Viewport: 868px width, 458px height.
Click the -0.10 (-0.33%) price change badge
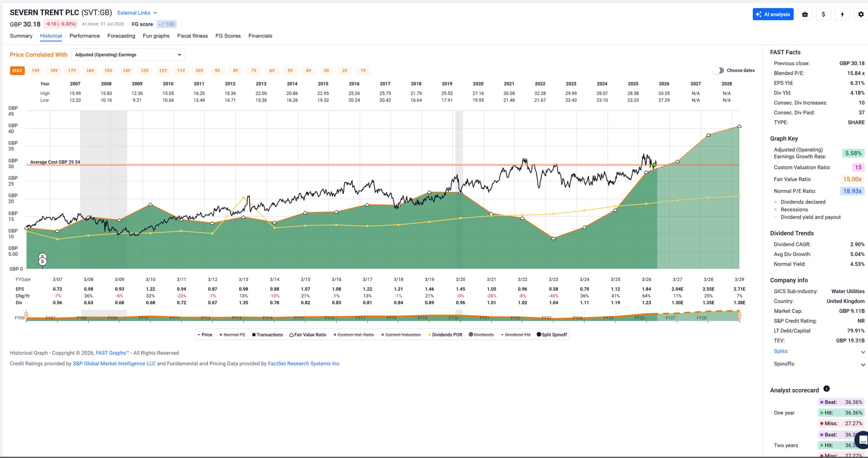pos(61,24)
